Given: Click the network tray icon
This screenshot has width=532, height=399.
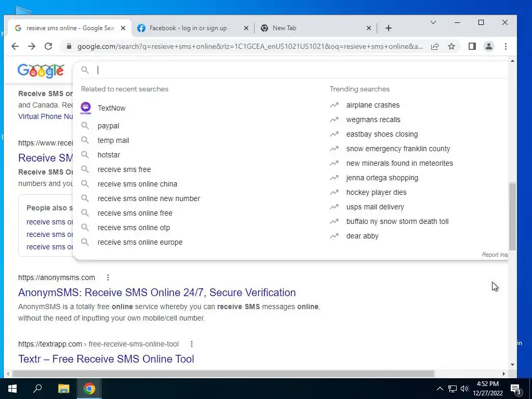Looking at the screenshot, I should coord(453,389).
